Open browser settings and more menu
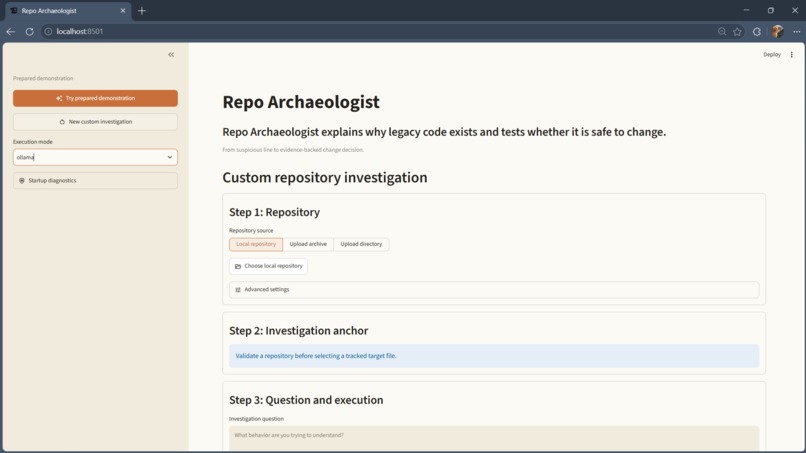Screen dimensions: 806x453 point(797,31)
